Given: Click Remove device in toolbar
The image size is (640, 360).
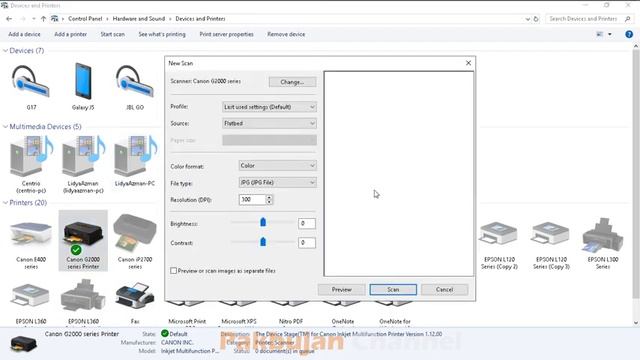Looking at the screenshot, I should point(286,34).
